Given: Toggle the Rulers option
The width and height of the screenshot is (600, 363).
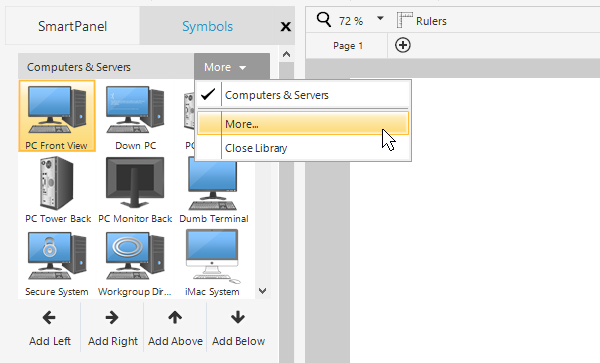Looking at the screenshot, I should [x=422, y=21].
